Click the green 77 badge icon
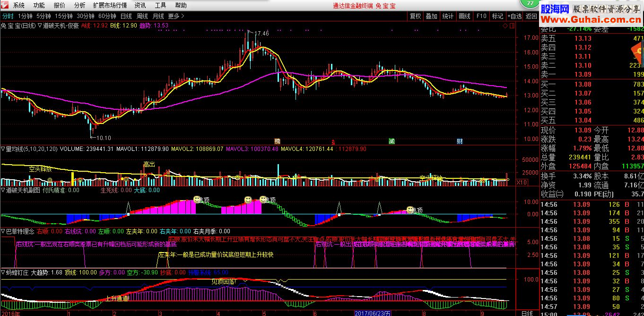 pyautogui.click(x=530, y=3)
